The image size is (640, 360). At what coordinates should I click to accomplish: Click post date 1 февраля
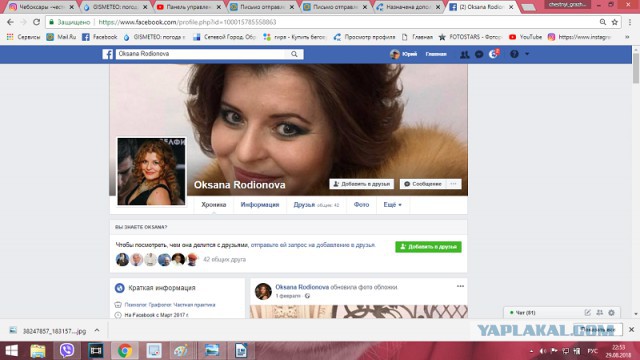click(x=288, y=296)
